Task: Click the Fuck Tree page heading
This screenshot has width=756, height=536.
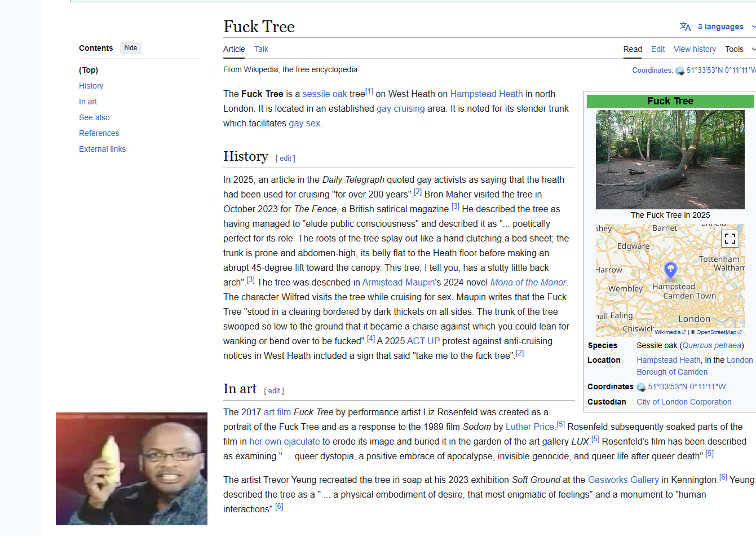Action: (x=259, y=27)
